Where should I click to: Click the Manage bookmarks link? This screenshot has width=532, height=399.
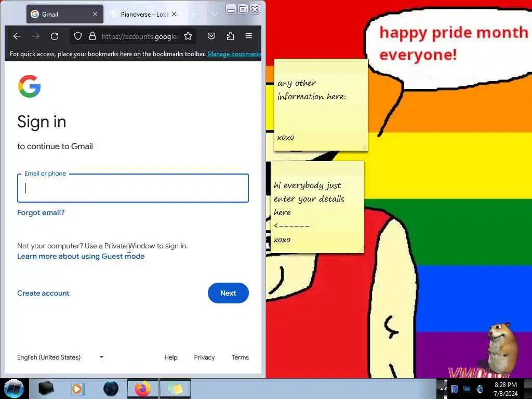point(234,54)
